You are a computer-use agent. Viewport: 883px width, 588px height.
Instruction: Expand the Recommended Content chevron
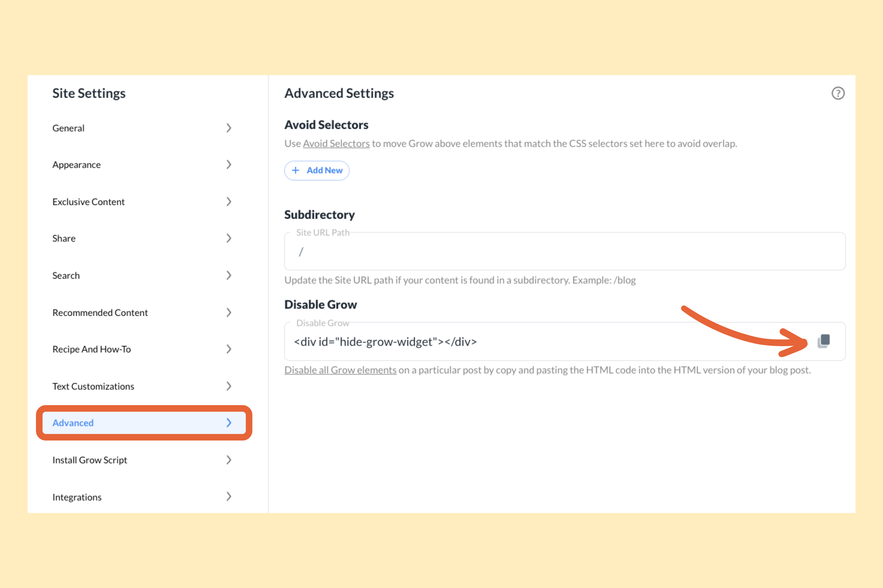coord(229,312)
